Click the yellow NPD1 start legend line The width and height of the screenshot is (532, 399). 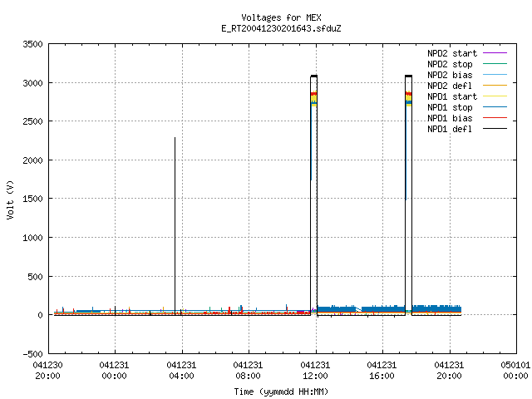pos(495,96)
